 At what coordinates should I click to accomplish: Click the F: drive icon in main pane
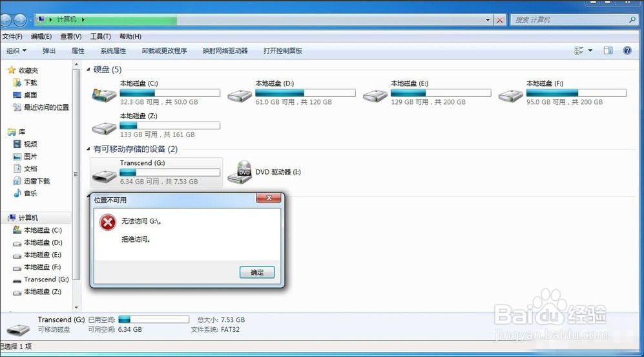pos(511,96)
